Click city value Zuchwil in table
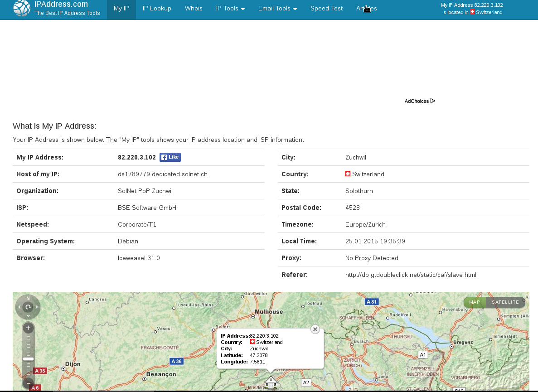The image size is (538, 392). point(355,157)
